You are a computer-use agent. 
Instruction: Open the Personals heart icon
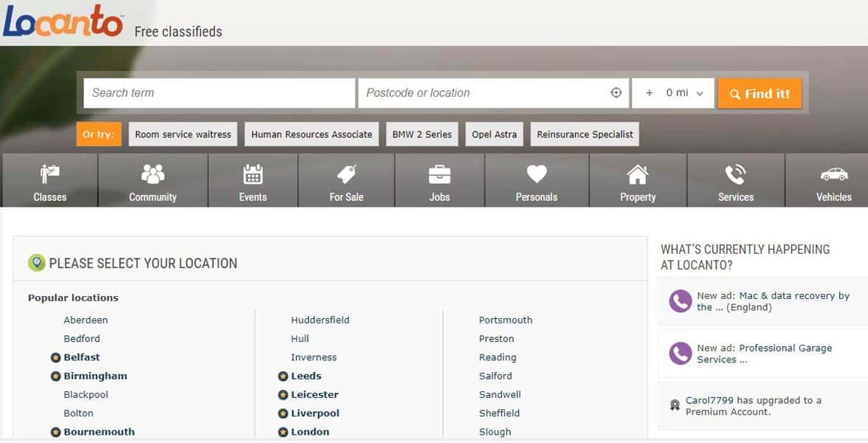point(537,175)
